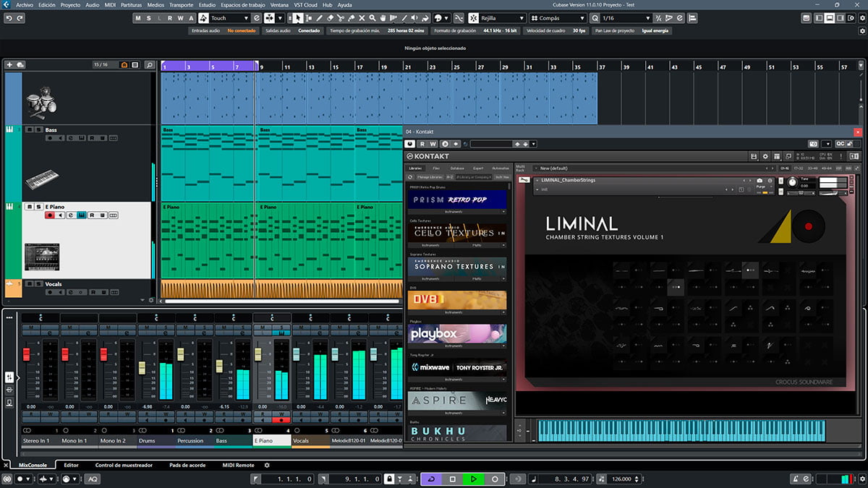
Task: Open Kontakt settings gear icon
Action: tap(765, 156)
